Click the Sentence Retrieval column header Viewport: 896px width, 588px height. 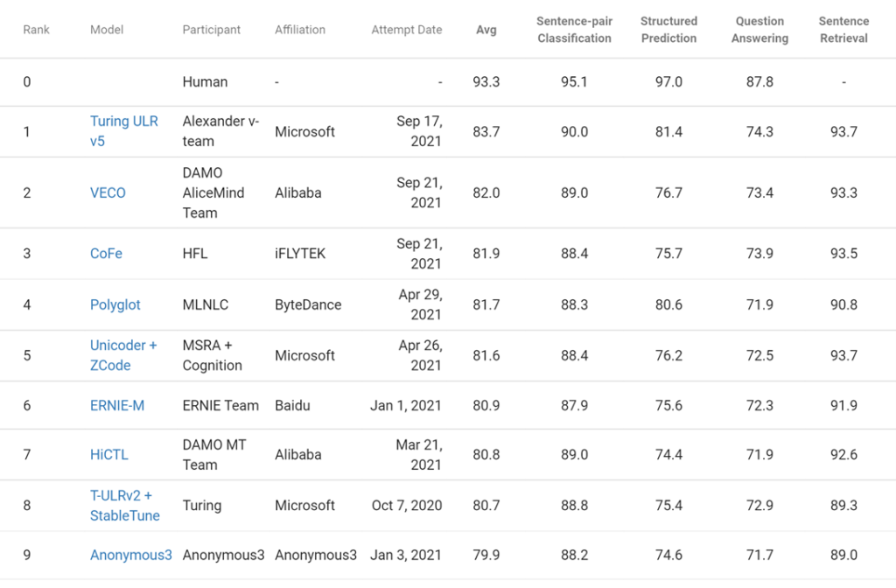click(x=843, y=30)
